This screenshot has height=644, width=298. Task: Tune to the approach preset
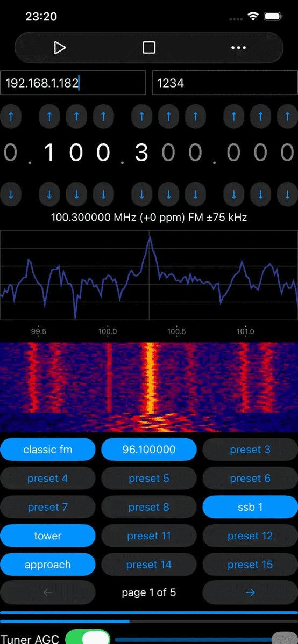(x=48, y=565)
